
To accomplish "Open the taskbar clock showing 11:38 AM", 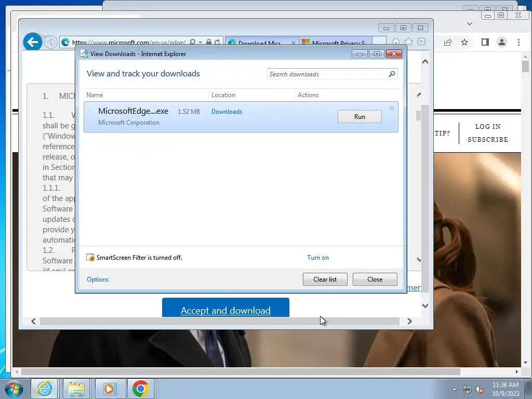I will point(505,389).
